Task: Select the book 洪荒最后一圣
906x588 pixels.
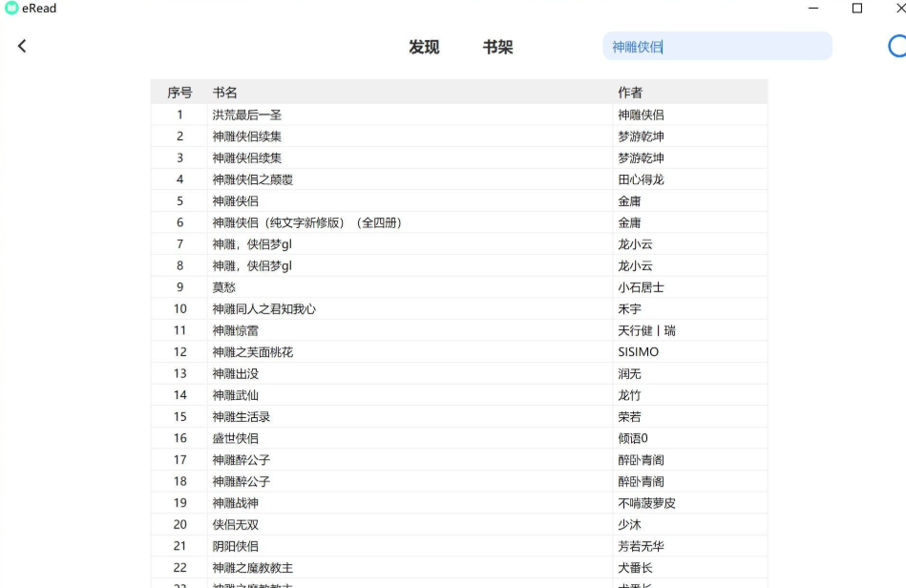Action: coord(247,115)
